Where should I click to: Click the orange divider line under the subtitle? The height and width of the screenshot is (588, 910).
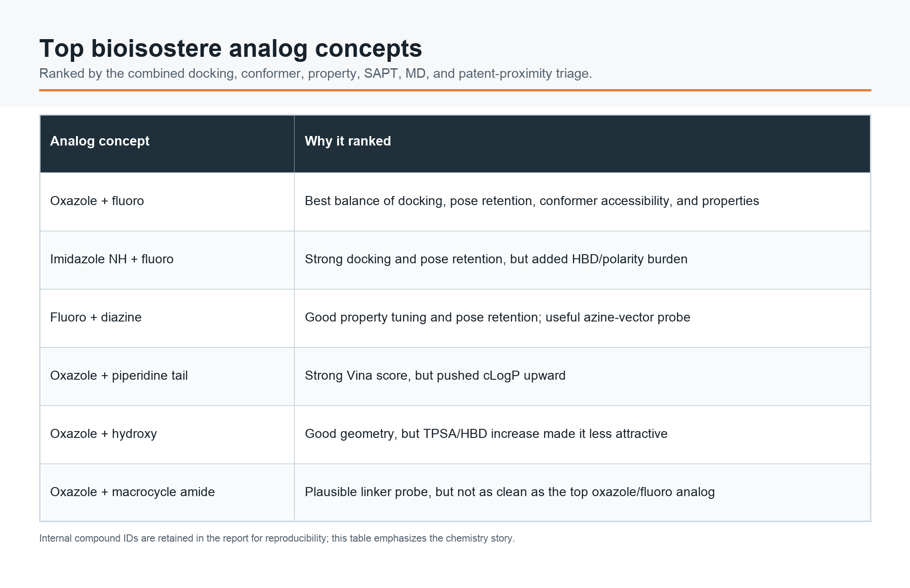tap(455, 90)
